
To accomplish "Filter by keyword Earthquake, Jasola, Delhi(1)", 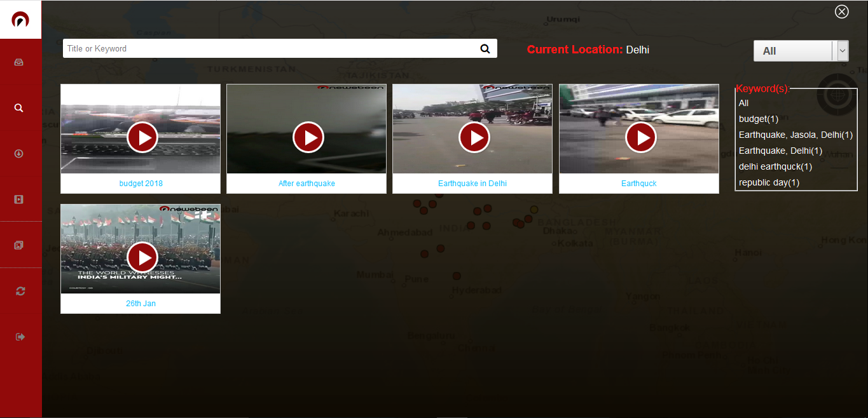I will [x=796, y=135].
